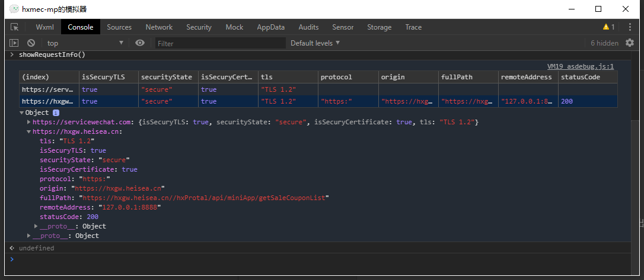The width and height of the screenshot is (644, 280).
Task: Toggle the console sidebar panel icon
Action: 14,43
